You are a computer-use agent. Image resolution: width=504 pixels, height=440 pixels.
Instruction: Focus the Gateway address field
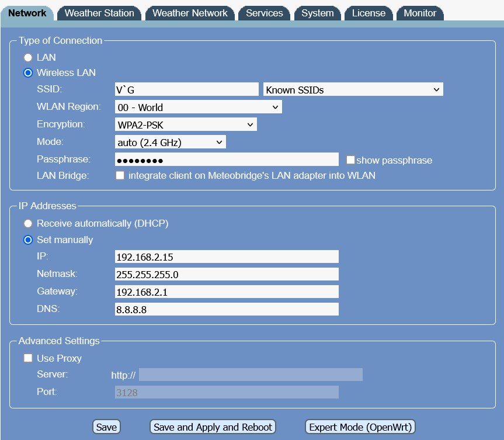[227, 292]
